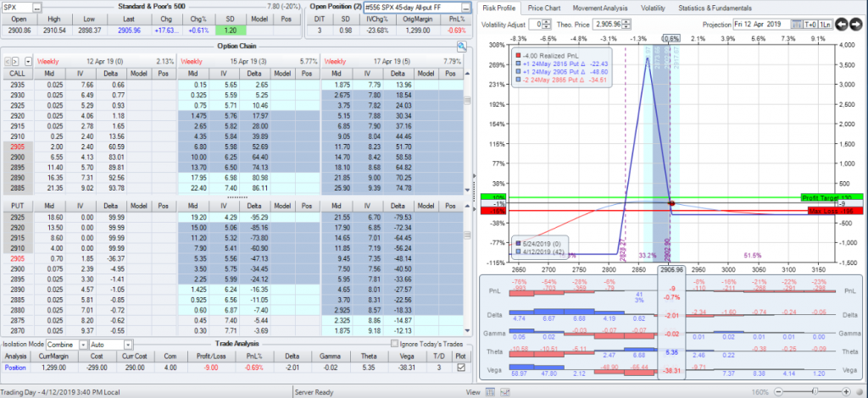
Task: Click the put chain scrollbar down arrow
Action: click(468, 330)
